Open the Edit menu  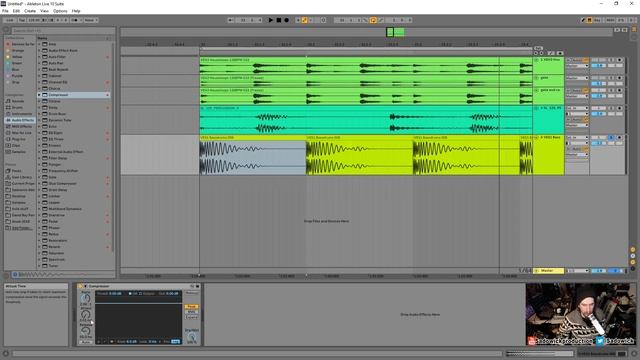[x=16, y=11]
